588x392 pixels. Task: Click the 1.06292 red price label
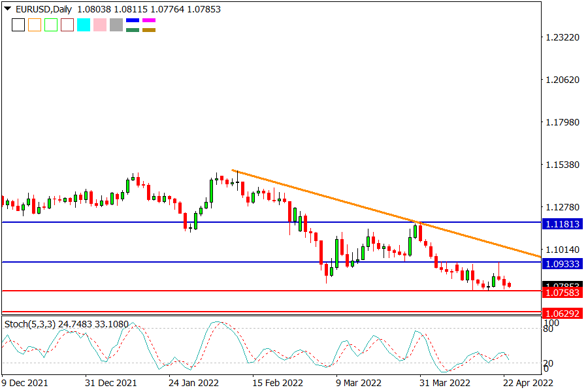point(563,313)
